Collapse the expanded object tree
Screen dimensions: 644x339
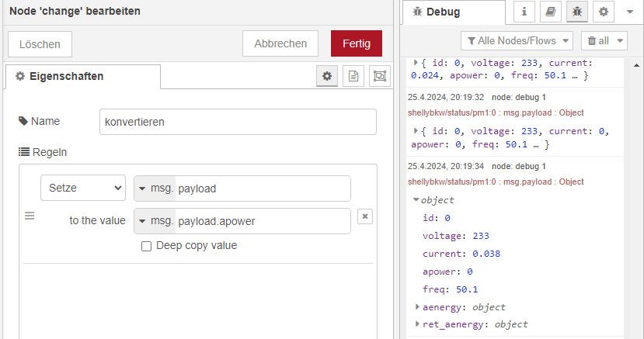coord(416,199)
